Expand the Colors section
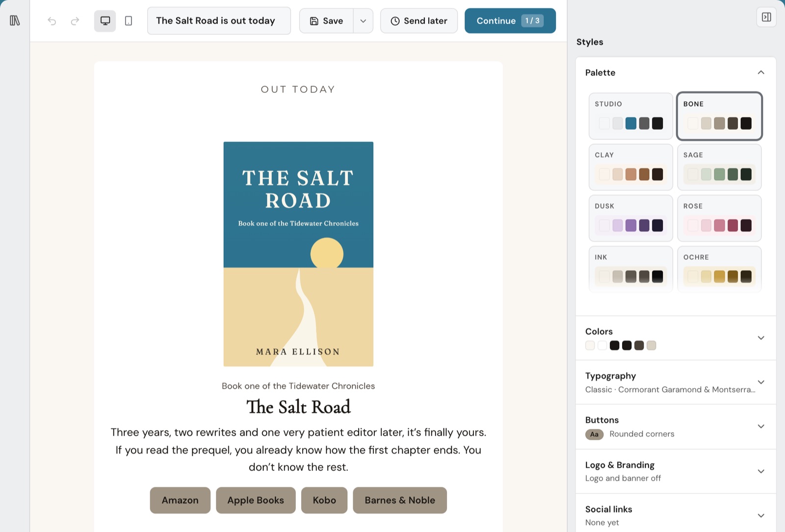This screenshot has height=532, width=785. coord(676,338)
